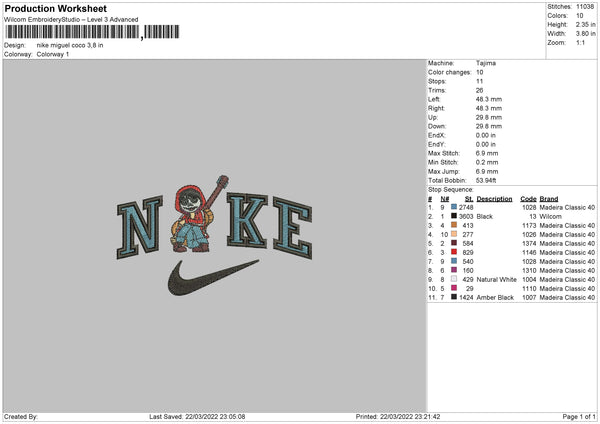Screen dimensions: 600x424
Task: Click the 'Code' column header
Action: click(x=528, y=199)
